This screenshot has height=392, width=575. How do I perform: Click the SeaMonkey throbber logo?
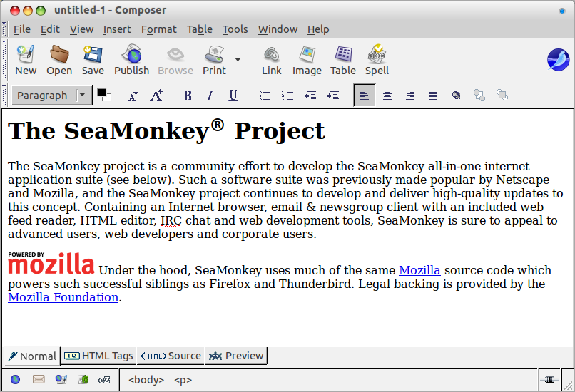tap(558, 60)
